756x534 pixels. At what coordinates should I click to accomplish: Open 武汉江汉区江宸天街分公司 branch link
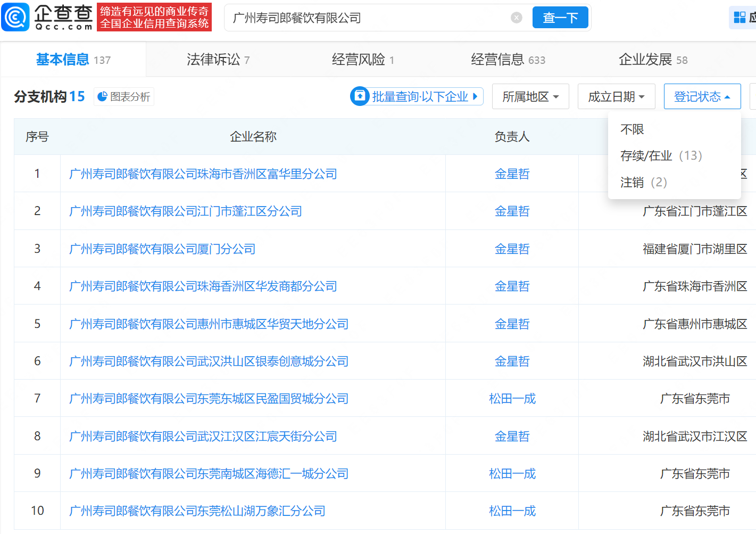[203, 437]
